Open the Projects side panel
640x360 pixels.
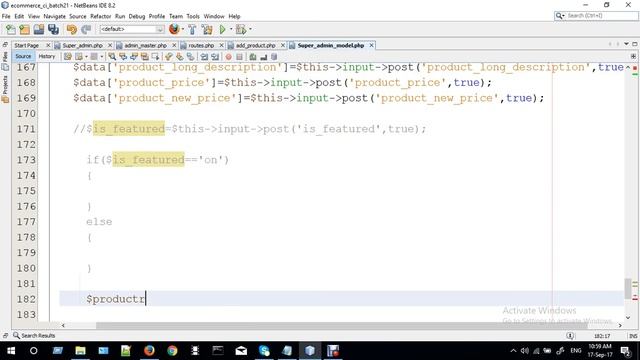tap(5, 89)
